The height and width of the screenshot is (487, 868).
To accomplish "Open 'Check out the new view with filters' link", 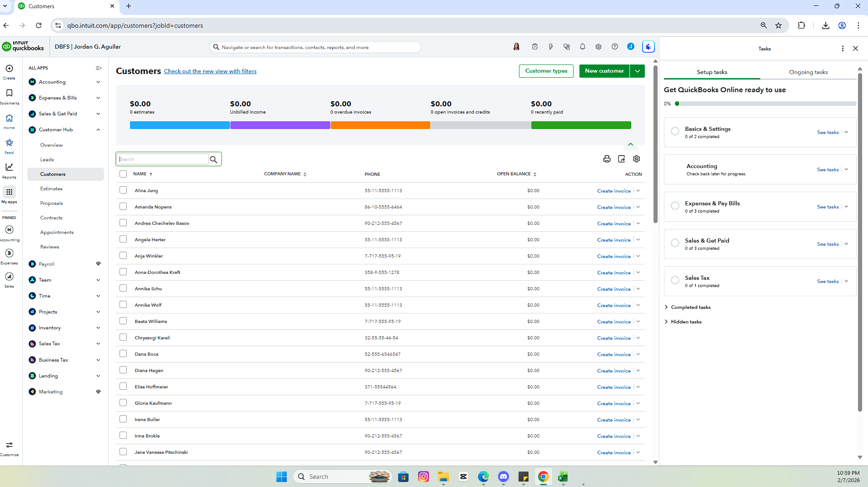I will (210, 71).
